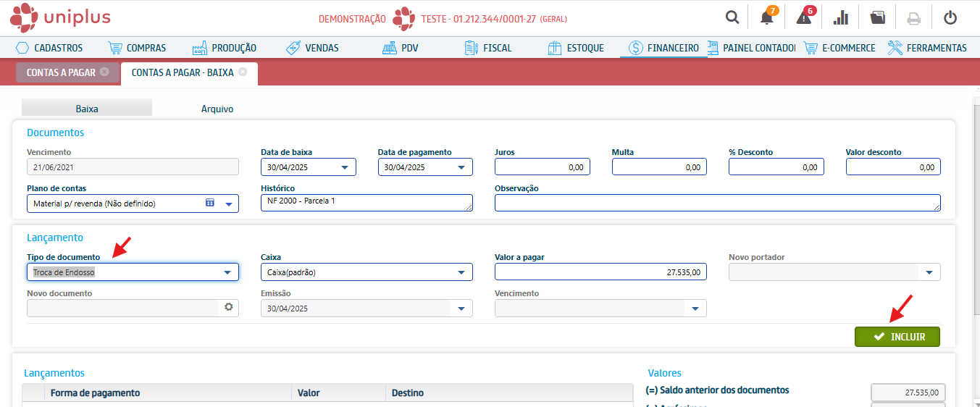
Task: Open the Data de baixa date picker
Action: [x=344, y=167]
